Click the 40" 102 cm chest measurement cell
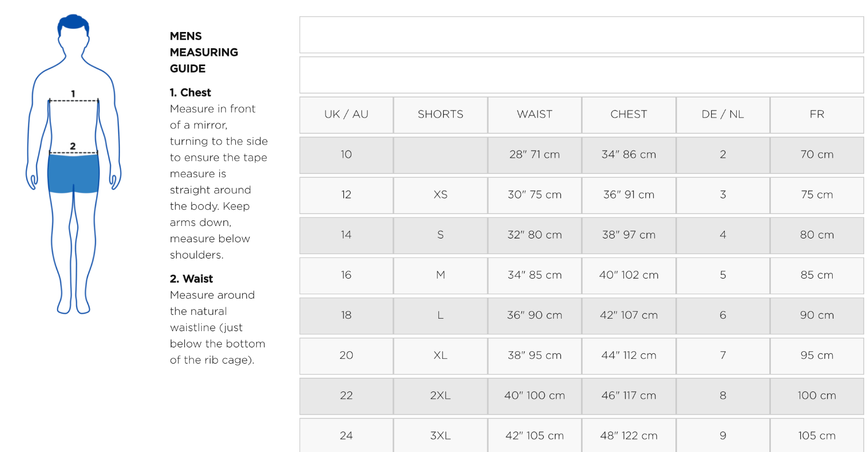The image size is (868, 452). (629, 275)
